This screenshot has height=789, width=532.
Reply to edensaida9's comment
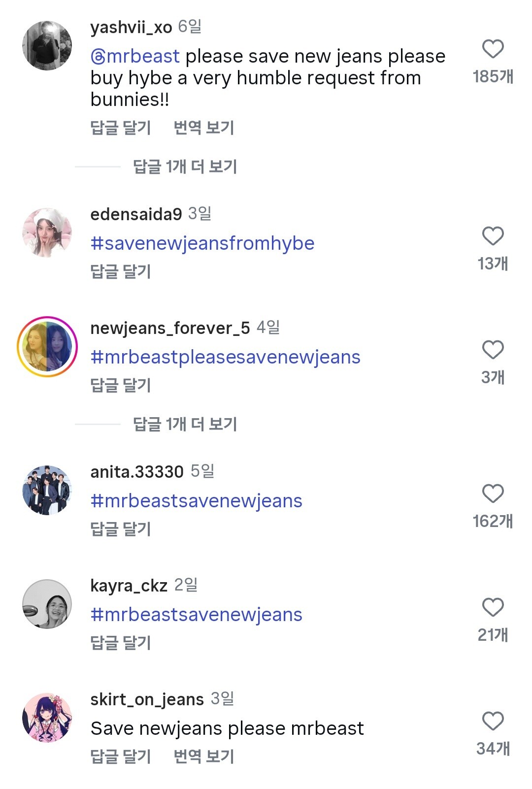[x=121, y=271]
